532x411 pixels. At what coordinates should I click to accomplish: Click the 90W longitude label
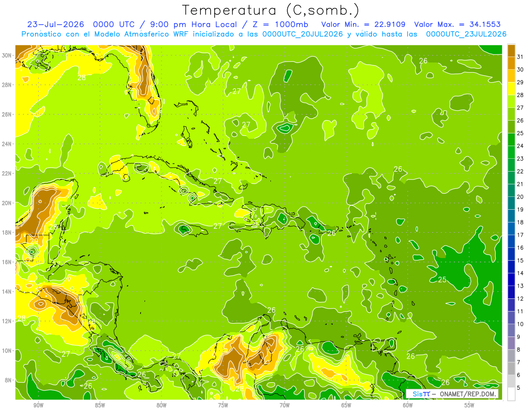click(38, 406)
